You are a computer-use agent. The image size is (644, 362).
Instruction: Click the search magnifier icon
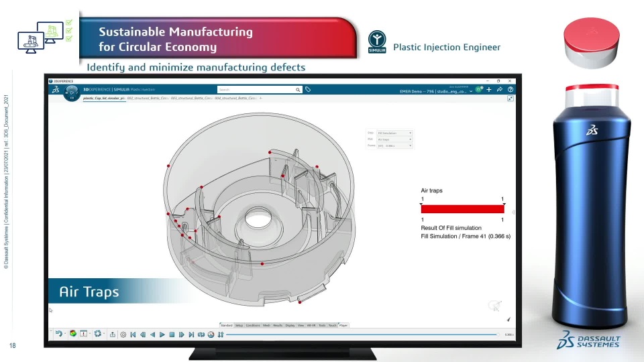[x=298, y=89]
